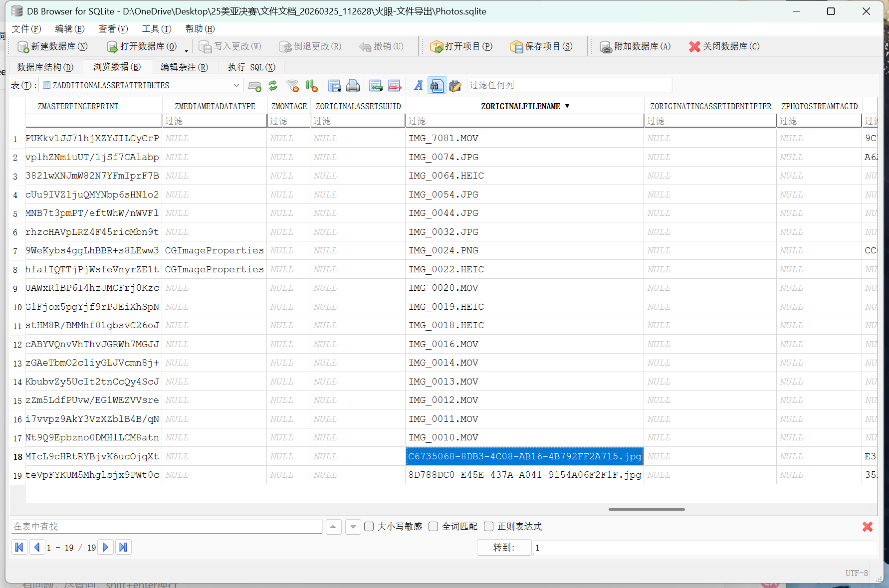This screenshot has width=889, height=588.
Task: Open the table selector ZADDITIONALASSETATTRIBUTES dropdown
Action: [x=141, y=85]
